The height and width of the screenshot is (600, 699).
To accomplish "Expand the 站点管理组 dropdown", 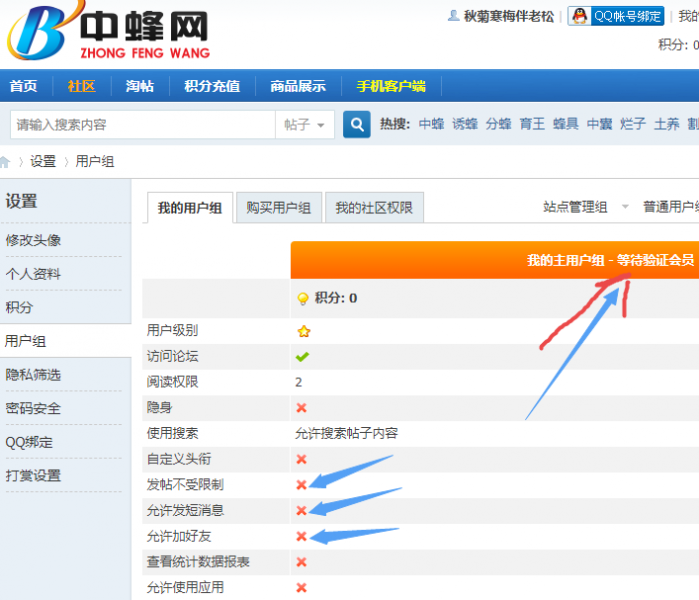I will [x=585, y=207].
